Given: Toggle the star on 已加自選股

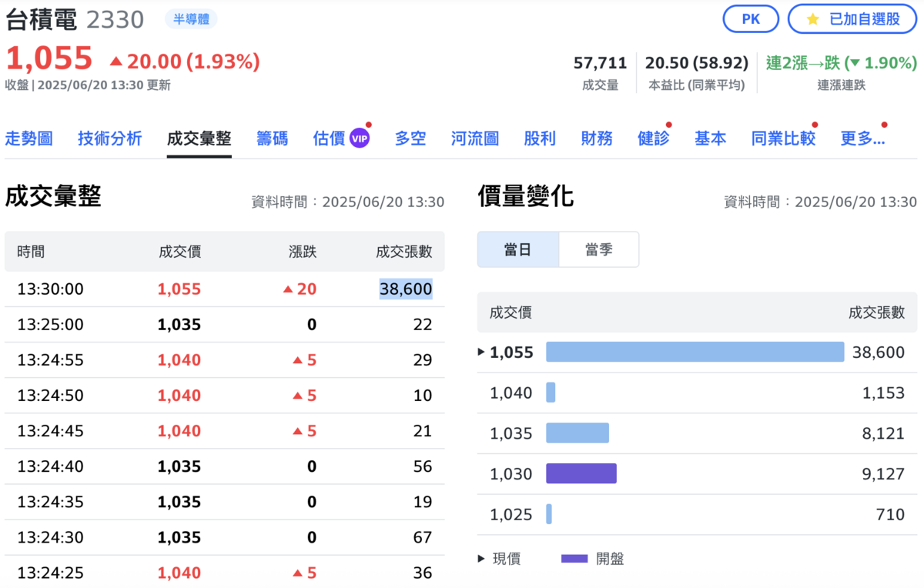Looking at the screenshot, I should [x=812, y=19].
